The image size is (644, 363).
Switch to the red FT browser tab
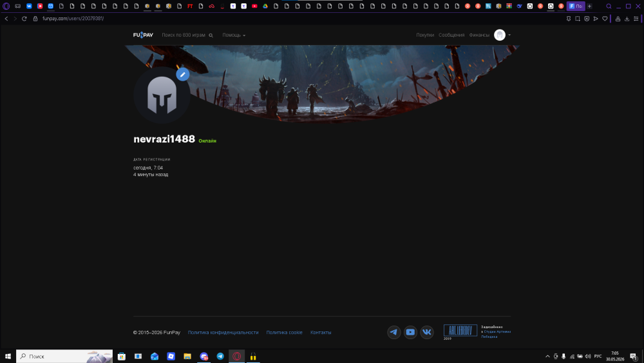[x=190, y=6]
